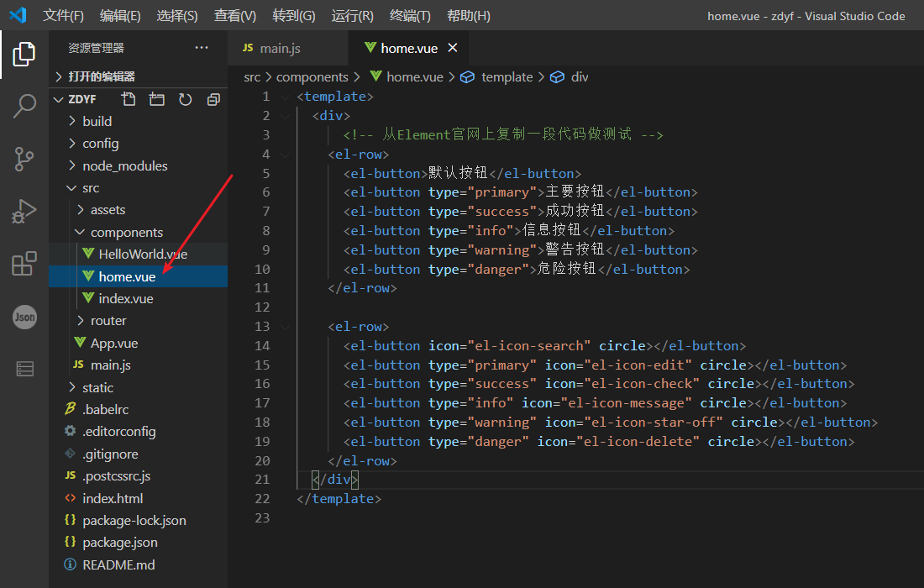Fold the template tag at line 1

[x=286, y=97]
